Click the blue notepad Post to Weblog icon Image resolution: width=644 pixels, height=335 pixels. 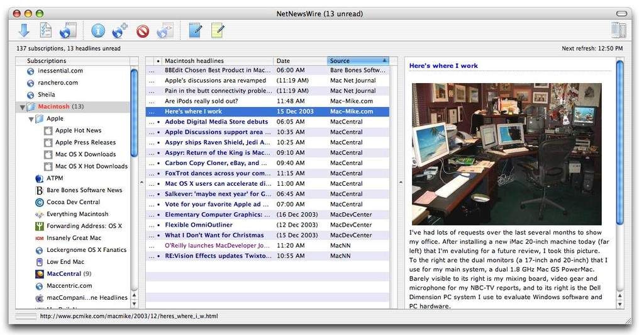[x=195, y=30]
